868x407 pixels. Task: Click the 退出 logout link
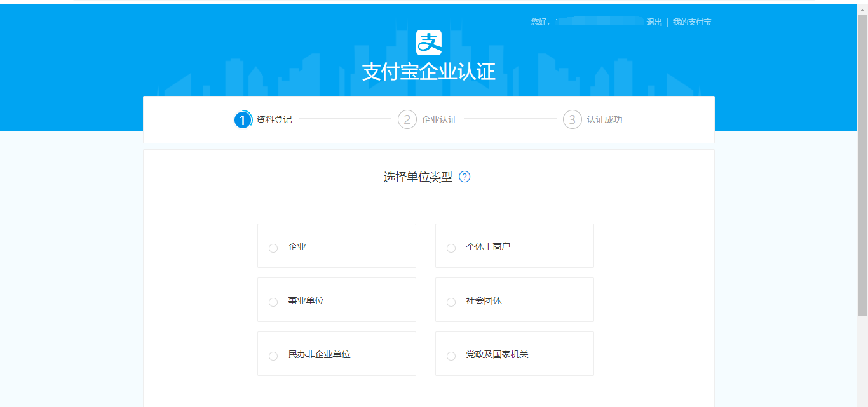click(654, 22)
